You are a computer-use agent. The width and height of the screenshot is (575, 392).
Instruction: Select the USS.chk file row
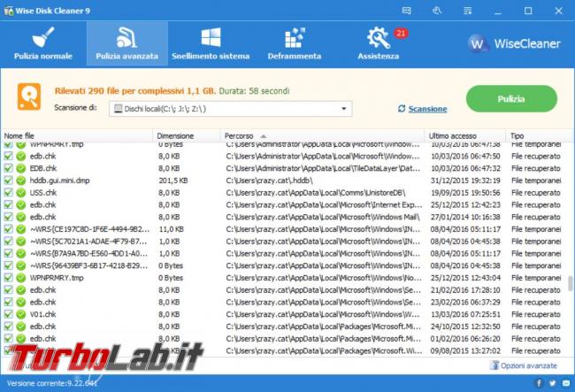click(x=287, y=193)
